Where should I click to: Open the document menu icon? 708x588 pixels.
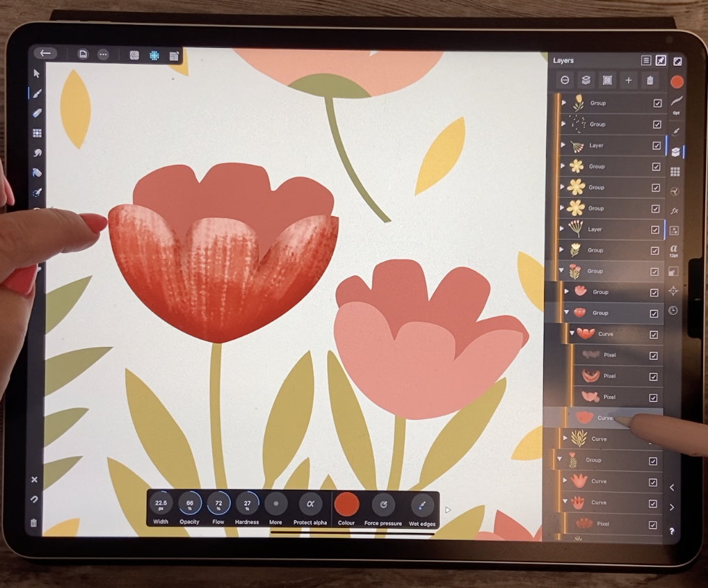click(x=83, y=54)
